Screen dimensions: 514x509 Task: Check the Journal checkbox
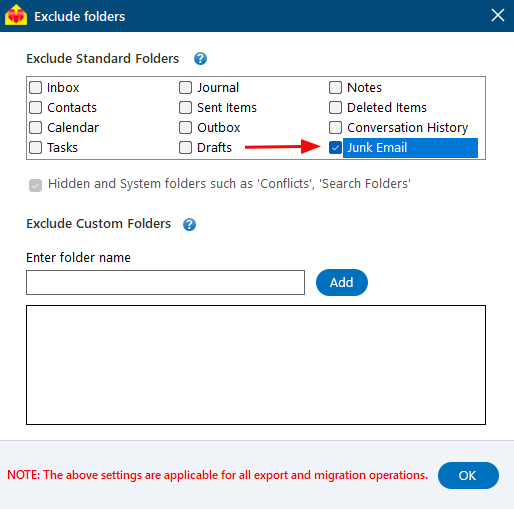[x=185, y=88]
